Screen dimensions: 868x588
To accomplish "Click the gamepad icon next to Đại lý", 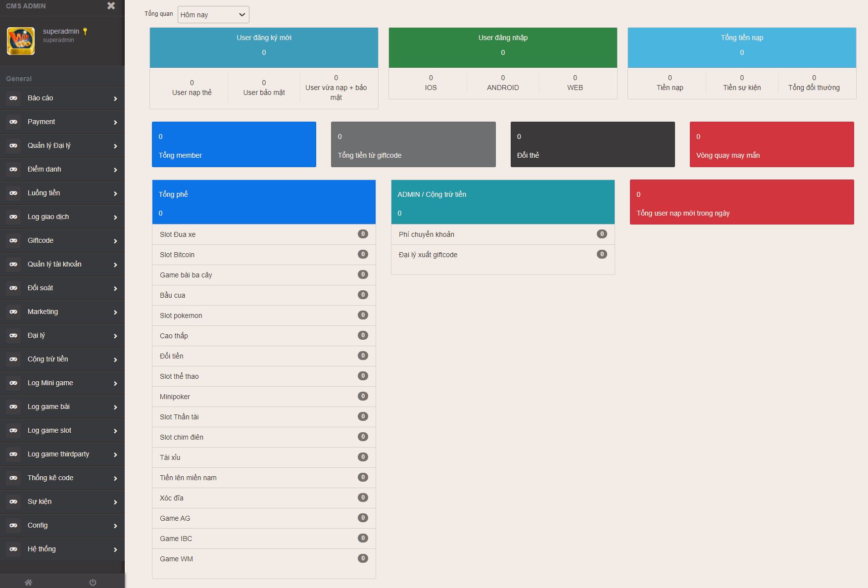I will click(x=13, y=336).
